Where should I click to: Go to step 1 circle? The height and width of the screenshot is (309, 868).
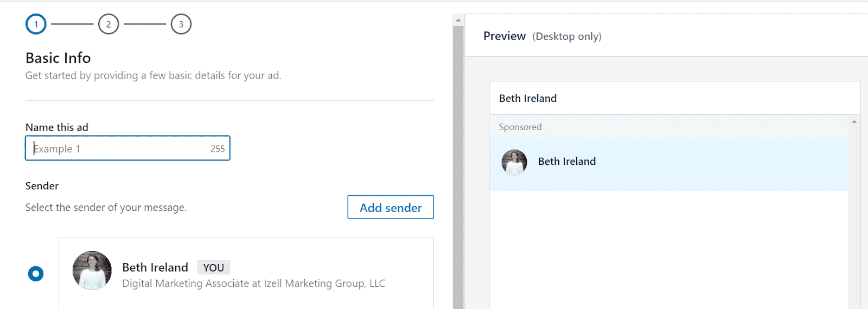(36, 24)
